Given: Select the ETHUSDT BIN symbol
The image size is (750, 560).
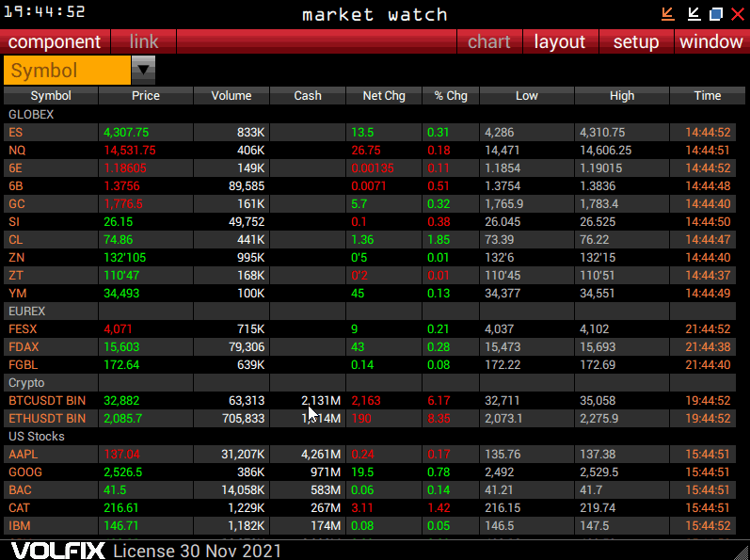Looking at the screenshot, I should [x=47, y=419].
